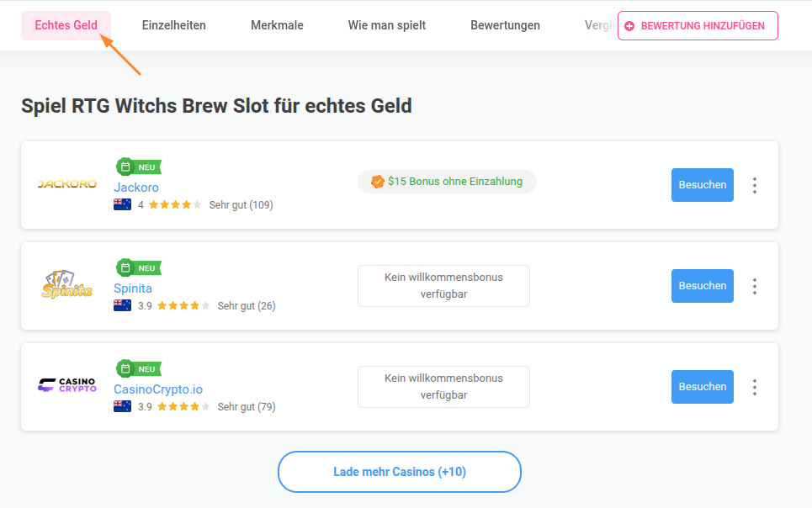Click the Sehr gut (79) rating text
The height and width of the screenshot is (508, 812).
tap(247, 407)
